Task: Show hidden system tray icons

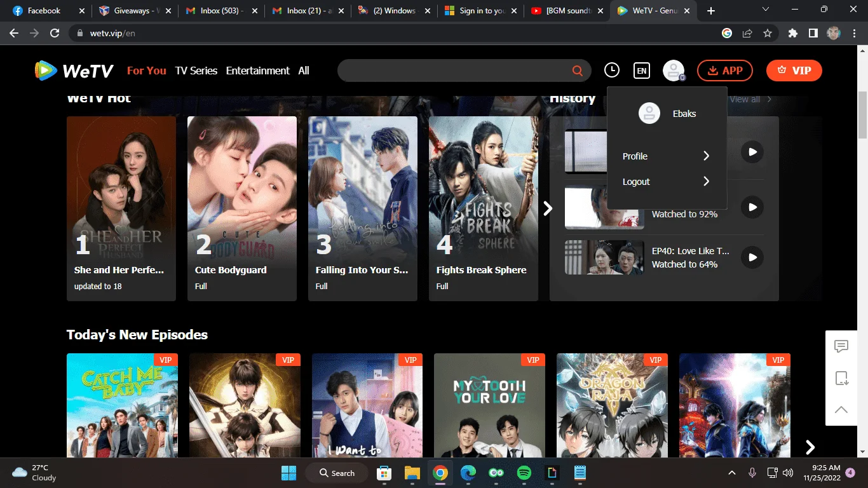Action: (732, 473)
